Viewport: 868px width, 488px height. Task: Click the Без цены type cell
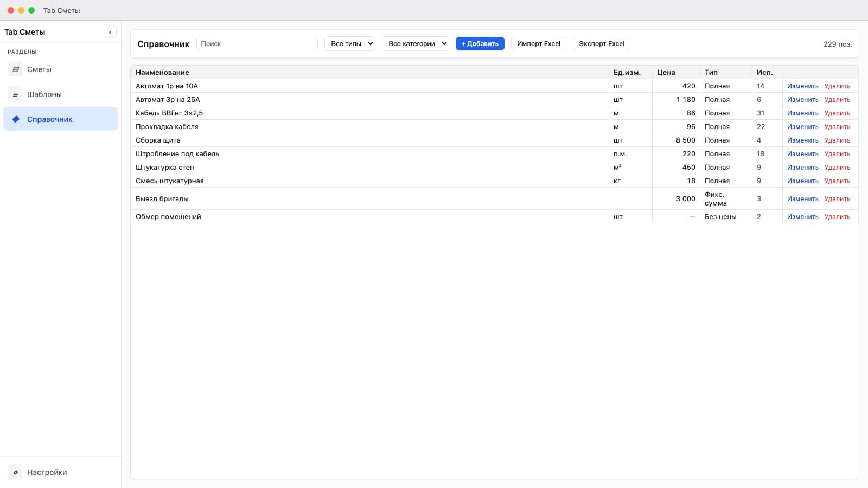726,217
